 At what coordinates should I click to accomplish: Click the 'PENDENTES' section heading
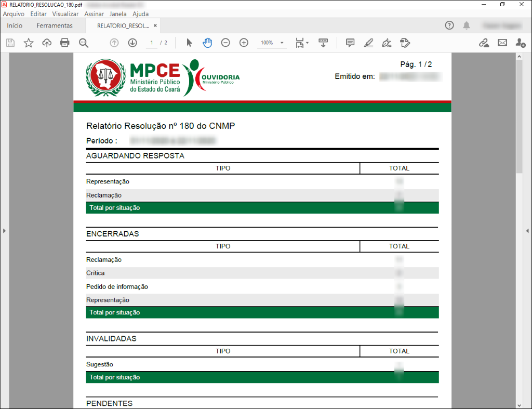(109, 404)
